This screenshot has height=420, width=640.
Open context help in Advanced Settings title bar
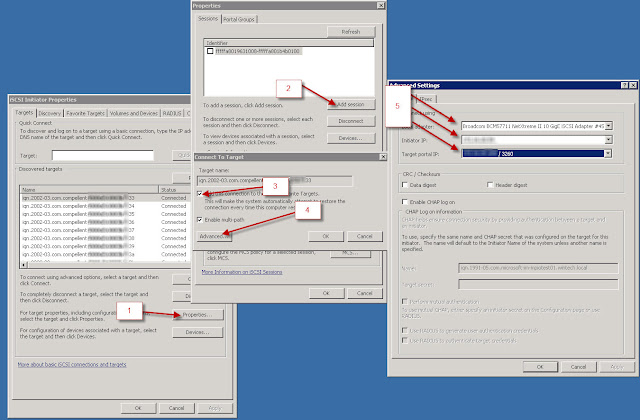(x=624, y=85)
